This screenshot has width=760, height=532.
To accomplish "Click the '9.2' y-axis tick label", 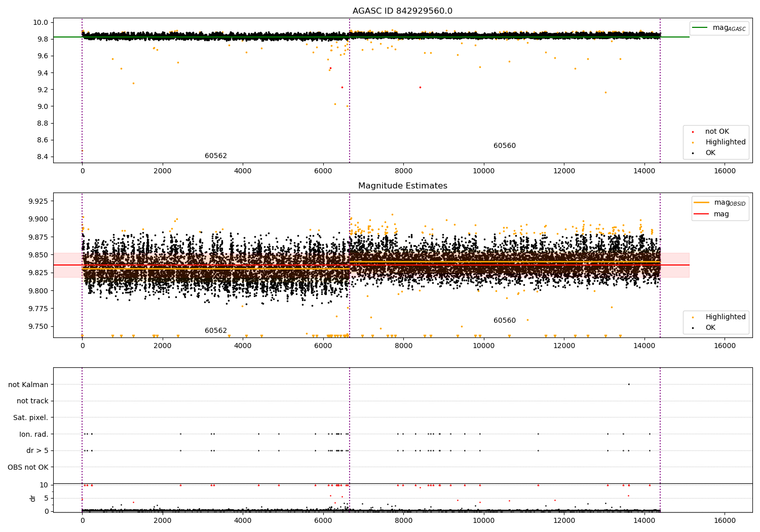I will [43, 90].
